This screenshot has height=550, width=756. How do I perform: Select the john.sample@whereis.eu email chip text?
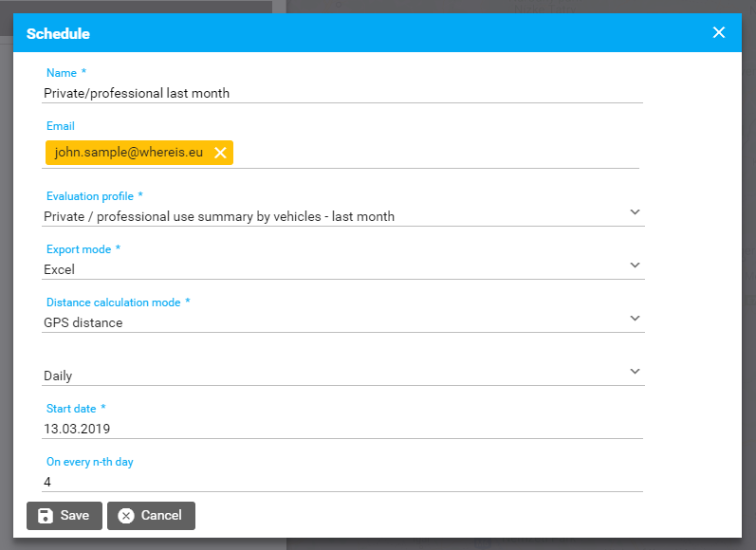129,153
